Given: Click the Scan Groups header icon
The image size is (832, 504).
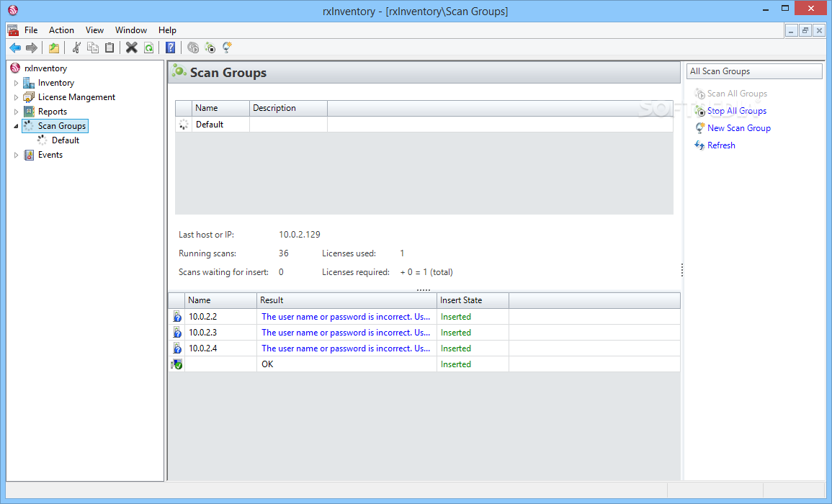Looking at the screenshot, I should (x=179, y=71).
